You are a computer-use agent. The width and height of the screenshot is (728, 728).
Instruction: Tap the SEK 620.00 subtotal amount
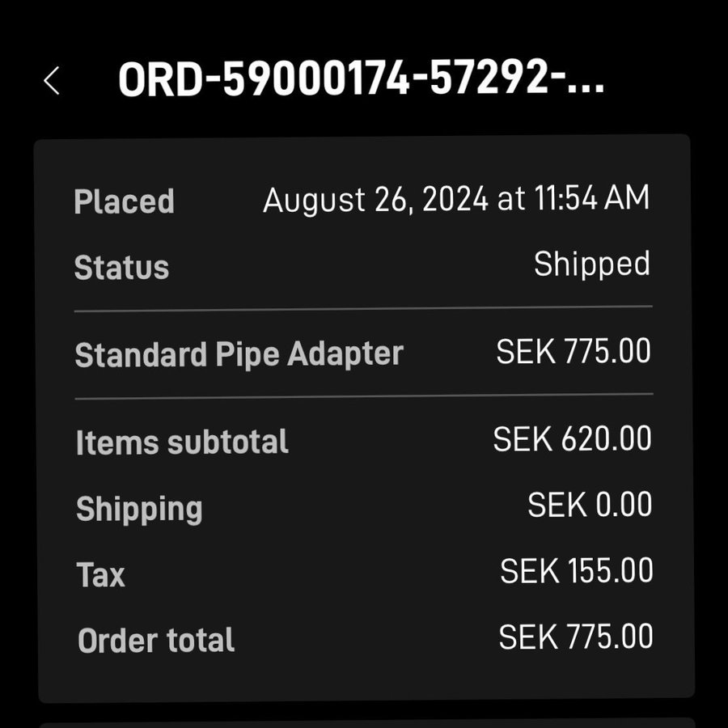(x=572, y=439)
